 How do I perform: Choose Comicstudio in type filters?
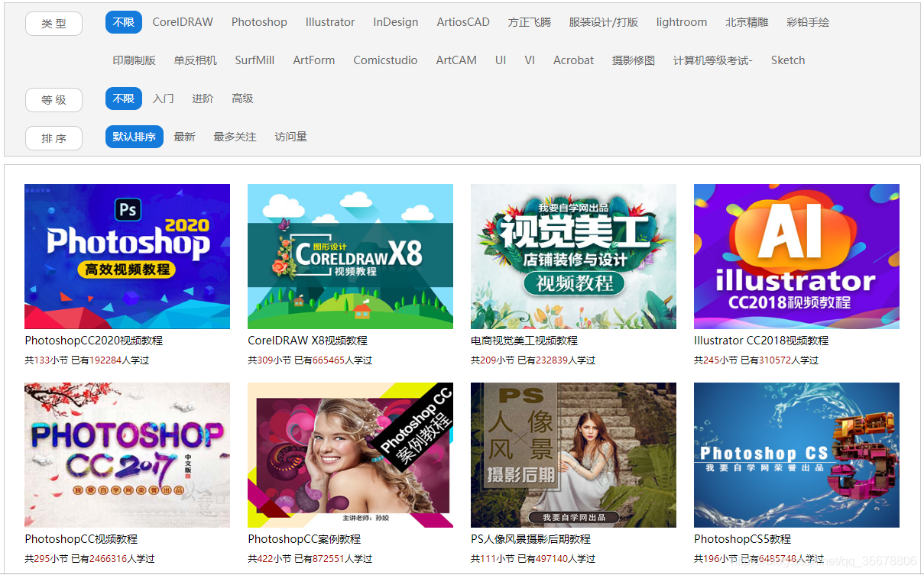click(x=385, y=60)
